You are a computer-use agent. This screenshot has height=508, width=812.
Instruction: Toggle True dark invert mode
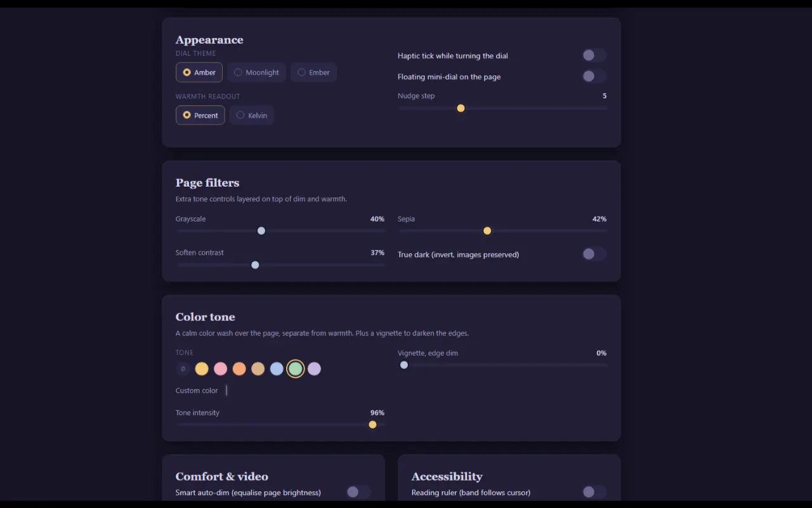point(594,254)
